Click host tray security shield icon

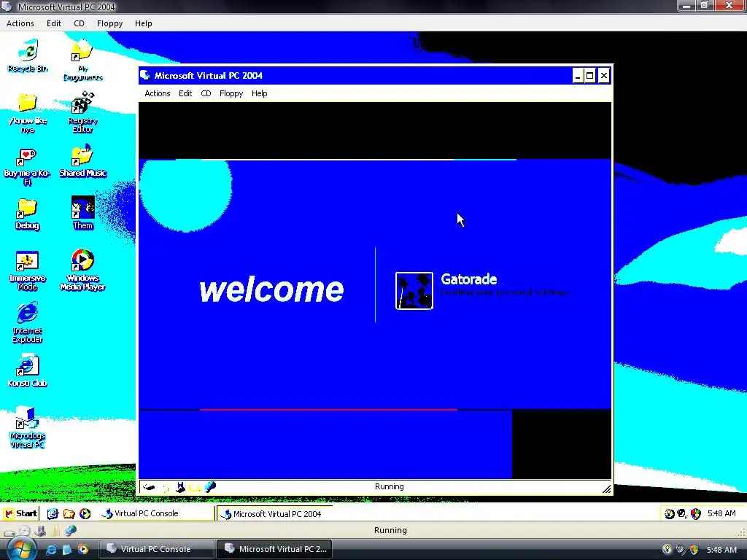click(694, 550)
